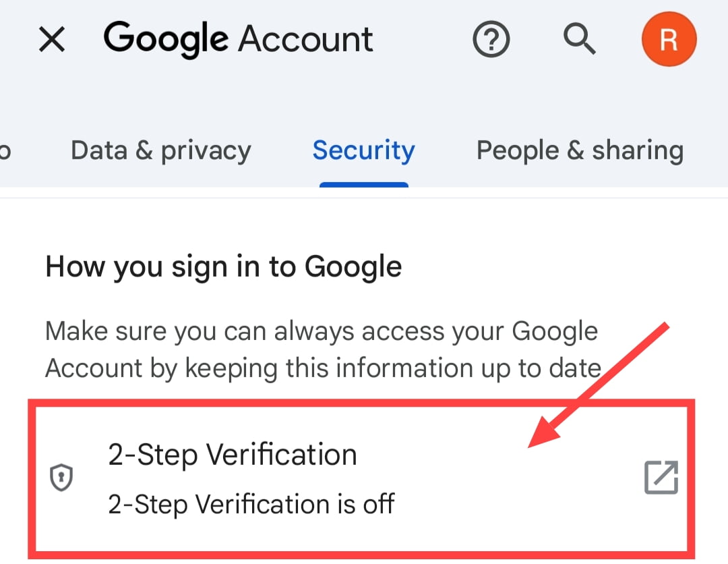This screenshot has width=728, height=564.
Task: Open the People & sharing tab
Action: point(580,150)
